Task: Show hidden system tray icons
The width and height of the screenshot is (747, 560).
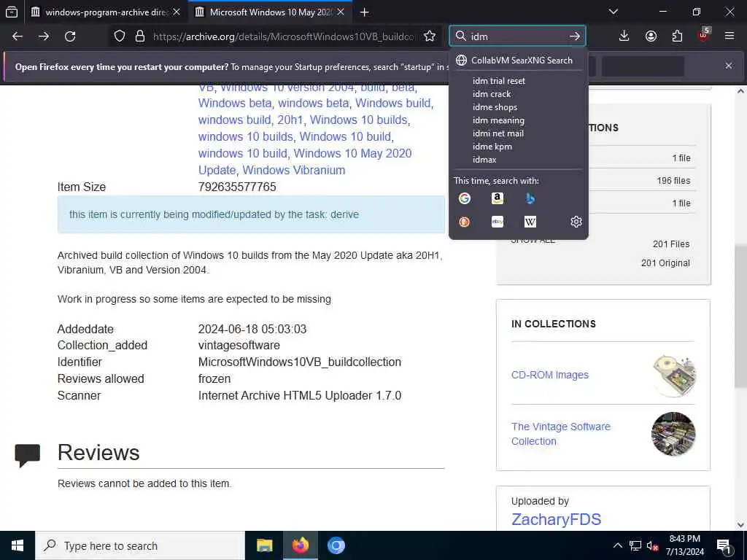Action: point(617,545)
